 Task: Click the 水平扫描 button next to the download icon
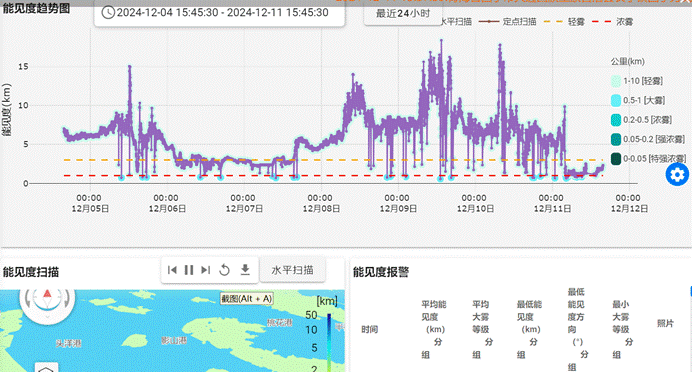point(292,270)
